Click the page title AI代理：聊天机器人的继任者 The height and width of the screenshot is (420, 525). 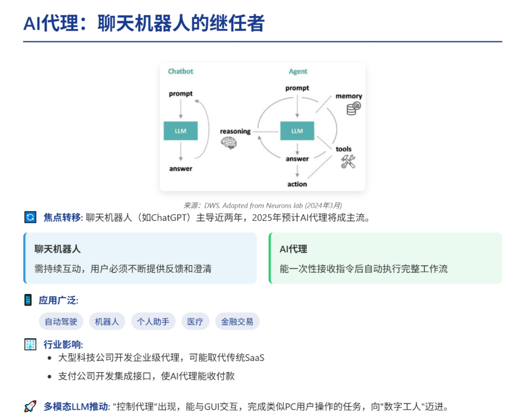pos(144,23)
